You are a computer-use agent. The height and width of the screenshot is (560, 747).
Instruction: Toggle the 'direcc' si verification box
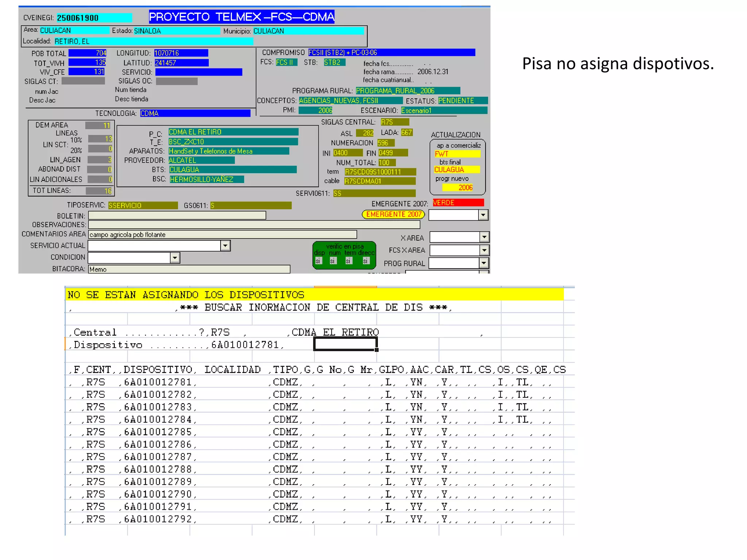coord(365,261)
